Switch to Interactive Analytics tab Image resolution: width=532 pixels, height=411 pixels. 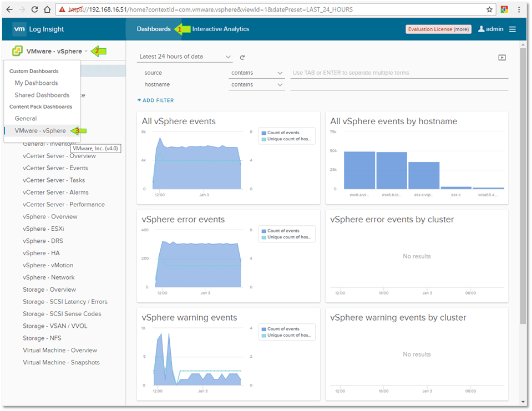[221, 29]
